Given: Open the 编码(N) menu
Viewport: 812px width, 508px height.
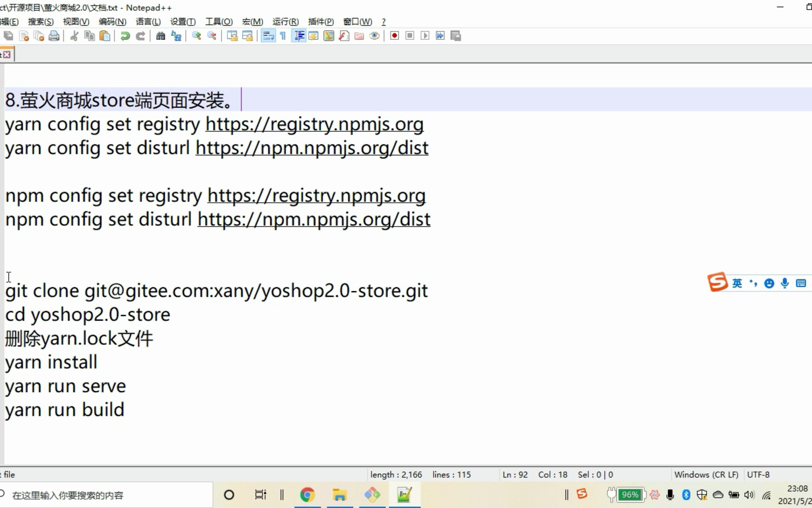Looking at the screenshot, I should (x=112, y=22).
